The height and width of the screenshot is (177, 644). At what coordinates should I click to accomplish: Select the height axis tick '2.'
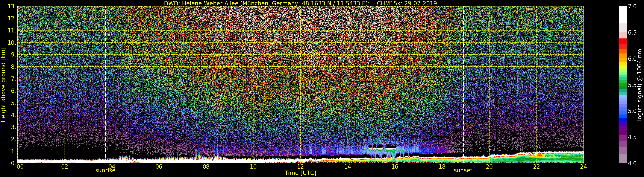coord(14,139)
